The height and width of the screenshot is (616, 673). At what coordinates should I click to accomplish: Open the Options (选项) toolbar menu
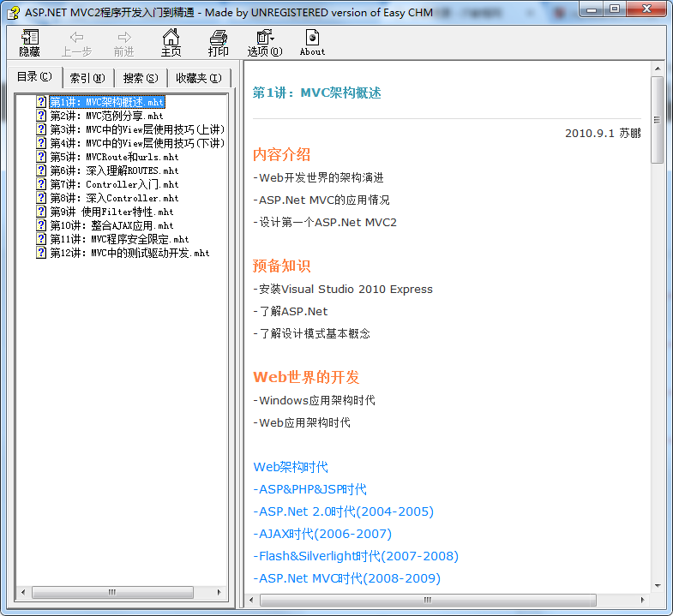(x=264, y=41)
